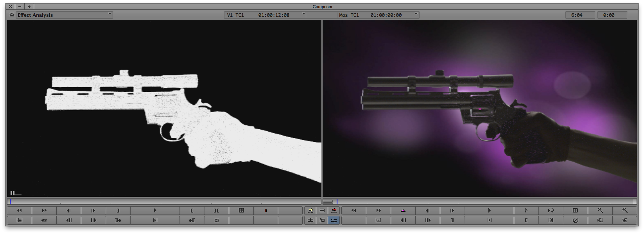Click the pink tracking point on the revolver
Screen dimensions: 644x234
tap(480, 109)
